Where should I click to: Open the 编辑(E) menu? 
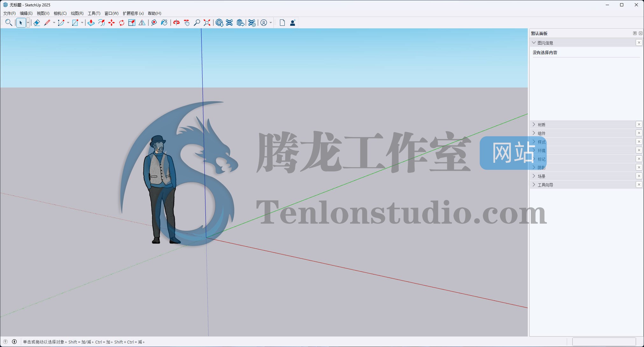(26, 13)
